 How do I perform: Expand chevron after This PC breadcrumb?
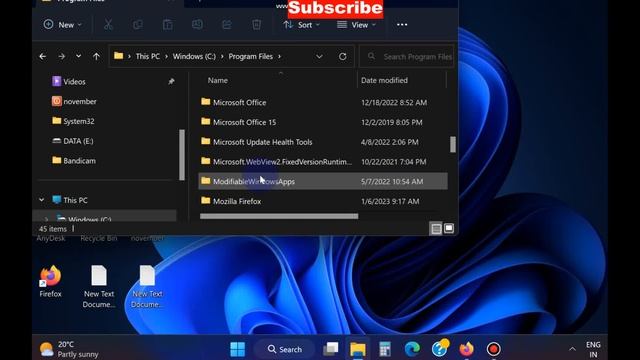167,56
